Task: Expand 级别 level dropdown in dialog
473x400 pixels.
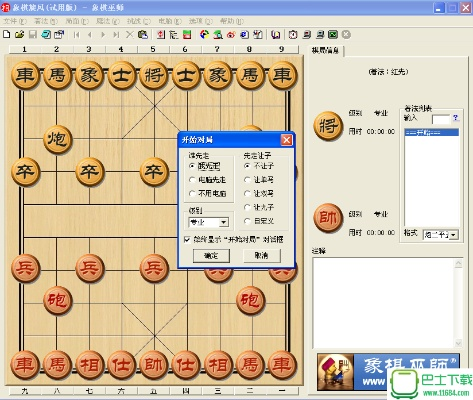Action: point(224,222)
